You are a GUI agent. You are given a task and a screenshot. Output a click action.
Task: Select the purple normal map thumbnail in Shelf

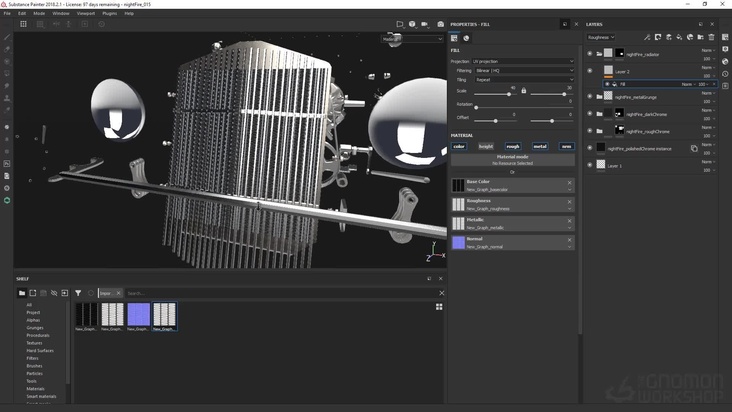tap(138, 314)
